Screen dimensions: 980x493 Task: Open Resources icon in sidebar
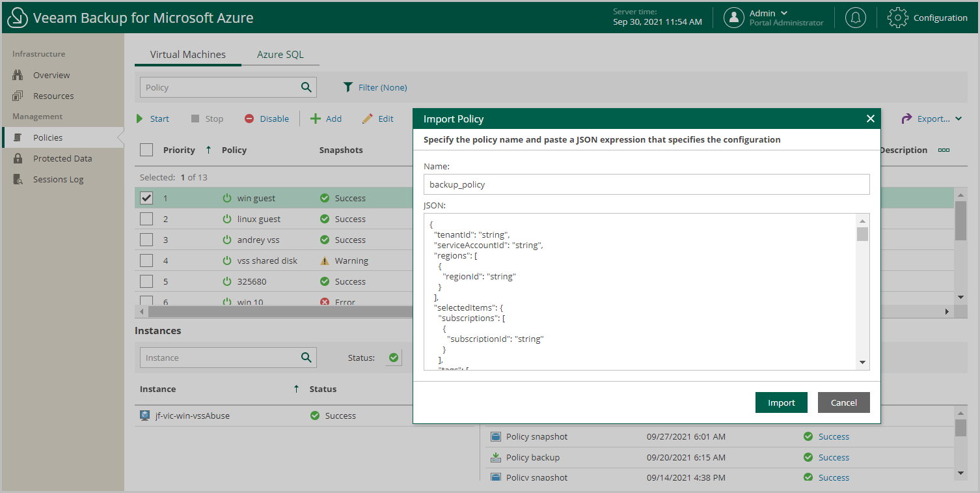pos(18,96)
